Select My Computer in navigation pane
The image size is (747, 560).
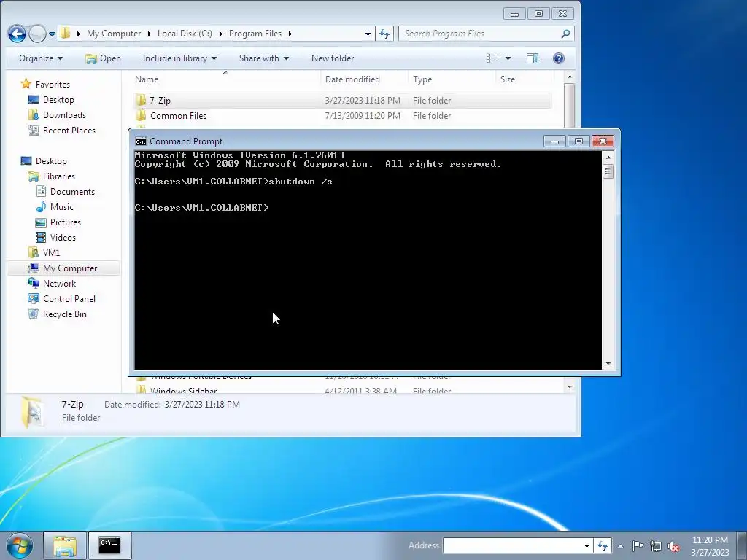click(x=63, y=268)
